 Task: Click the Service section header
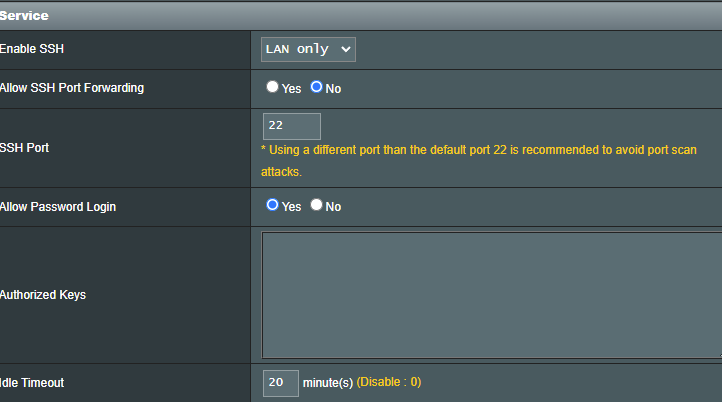[24, 16]
